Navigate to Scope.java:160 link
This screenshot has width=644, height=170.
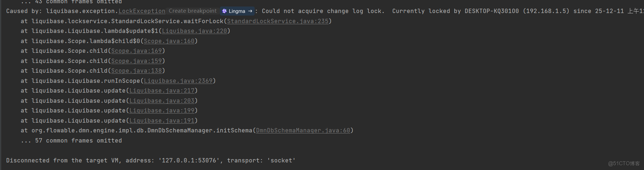pos(169,41)
